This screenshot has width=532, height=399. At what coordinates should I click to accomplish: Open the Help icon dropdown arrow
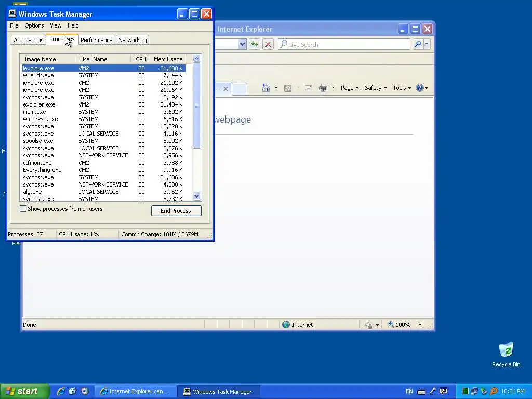click(427, 88)
